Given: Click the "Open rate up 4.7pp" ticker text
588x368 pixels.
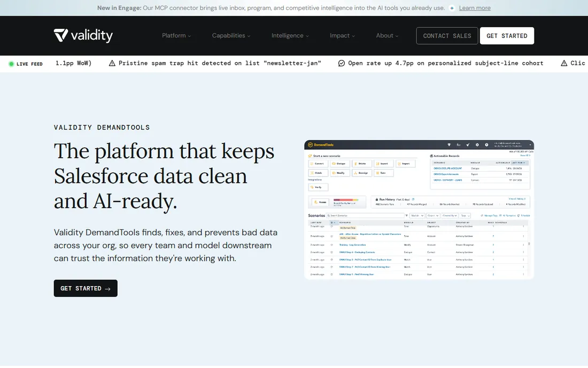Looking at the screenshot, I should [x=445, y=63].
